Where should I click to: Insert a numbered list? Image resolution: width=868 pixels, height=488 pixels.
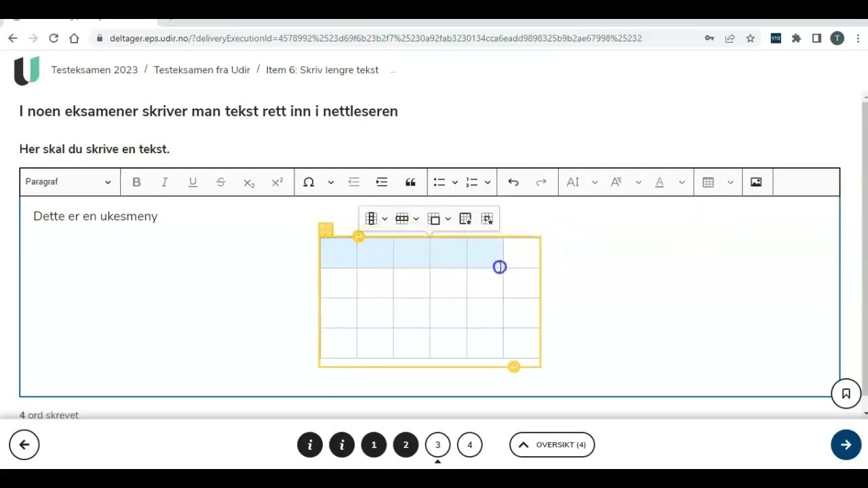point(472,182)
